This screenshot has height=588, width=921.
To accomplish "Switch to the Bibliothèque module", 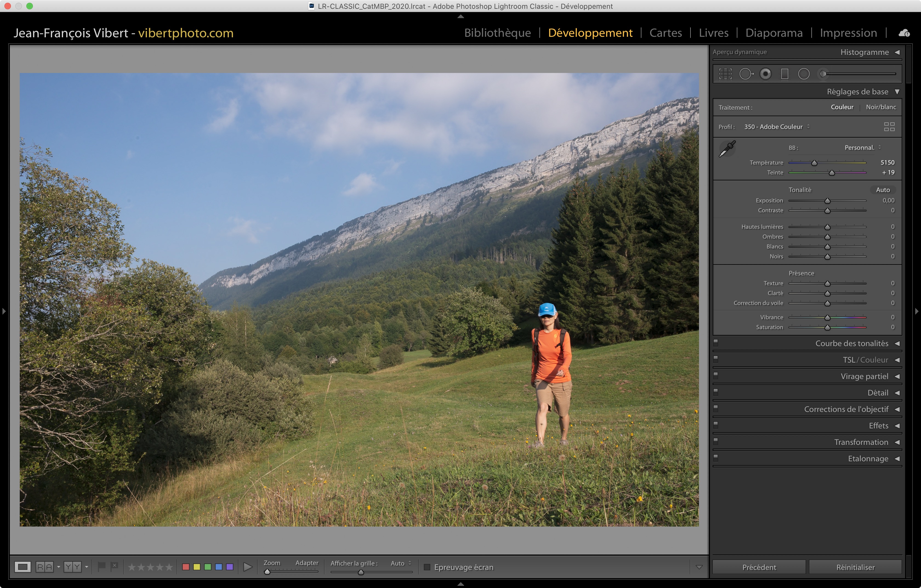I will click(497, 33).
